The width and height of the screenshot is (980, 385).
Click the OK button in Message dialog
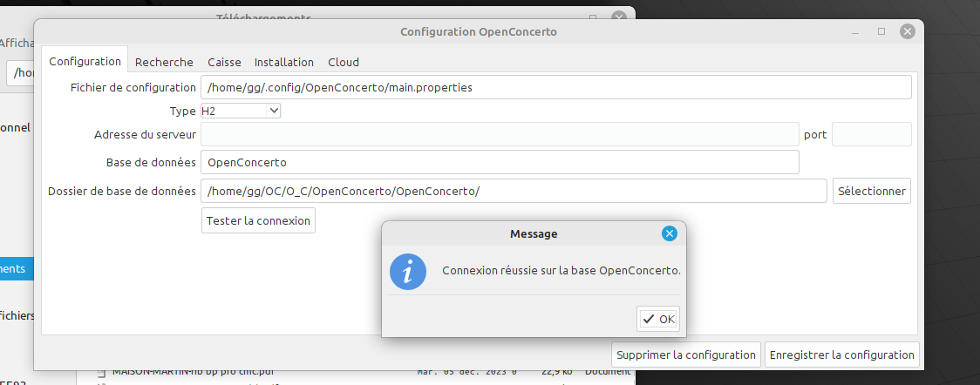(x=658, y=319)
